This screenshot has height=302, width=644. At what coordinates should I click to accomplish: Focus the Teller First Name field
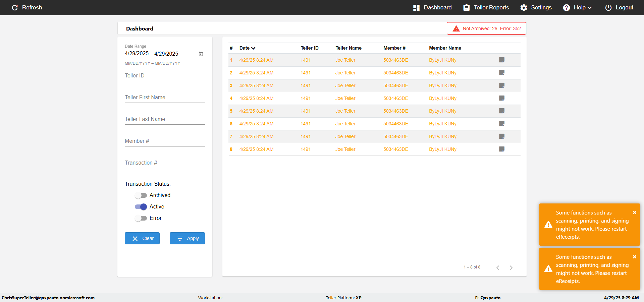click(165, 98)
